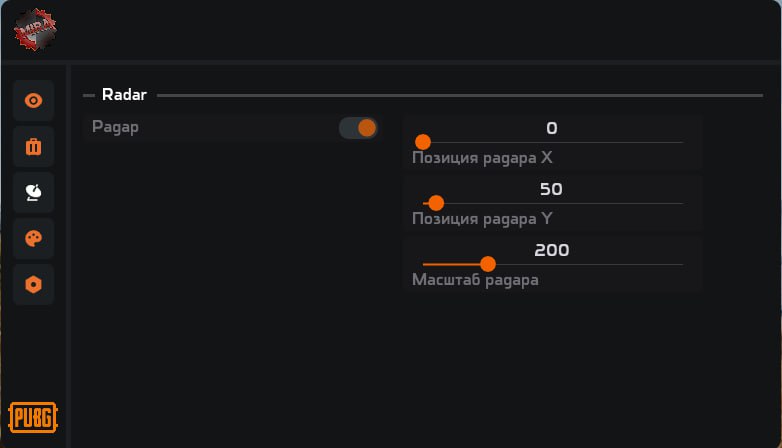This screenshot has height=448, width=782.
Task: Click the Масштаб радара label
Action: (x=475, y=280)
